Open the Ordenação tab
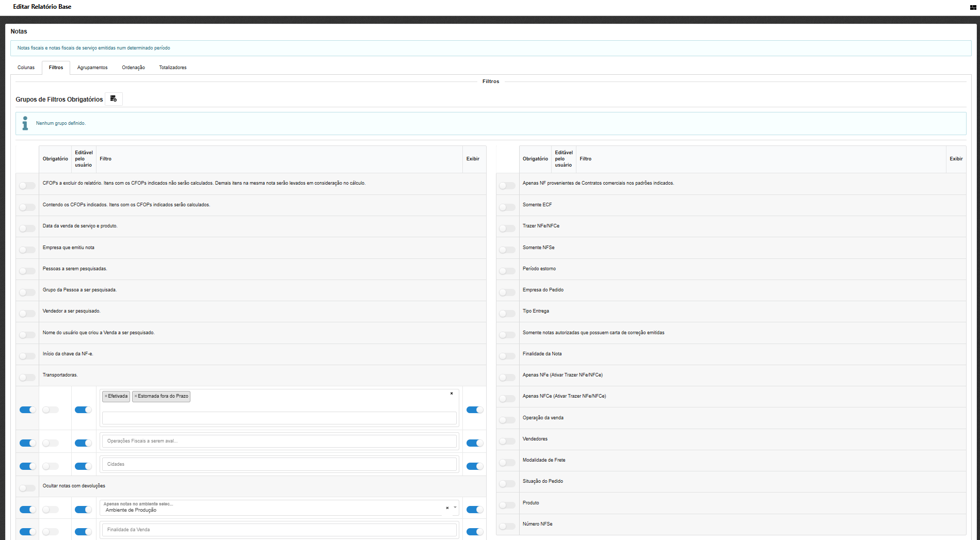Screen dimensions: 980x540 133,68
